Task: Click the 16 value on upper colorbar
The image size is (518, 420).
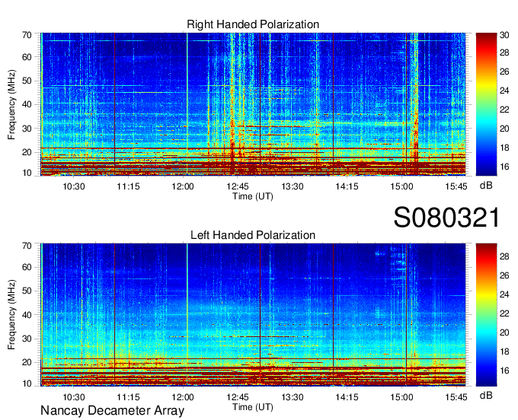Action: pyautogui.click(x=504, y=167)
